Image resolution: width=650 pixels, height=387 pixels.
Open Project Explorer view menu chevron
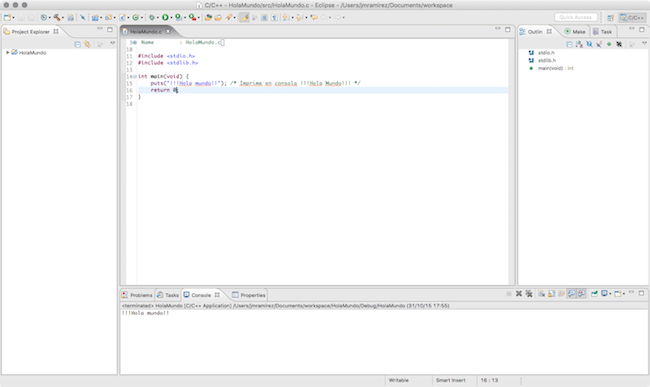(x=112, y=43)
